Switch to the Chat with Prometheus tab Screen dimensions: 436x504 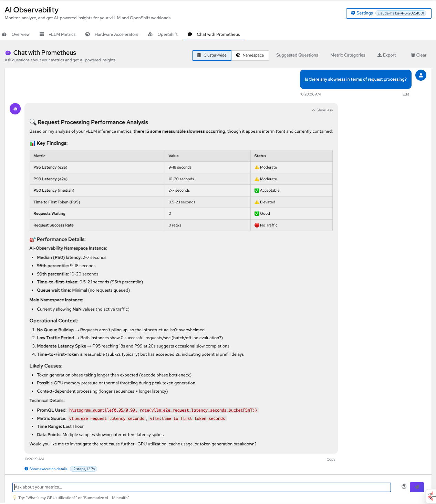(x=214, y=34)
